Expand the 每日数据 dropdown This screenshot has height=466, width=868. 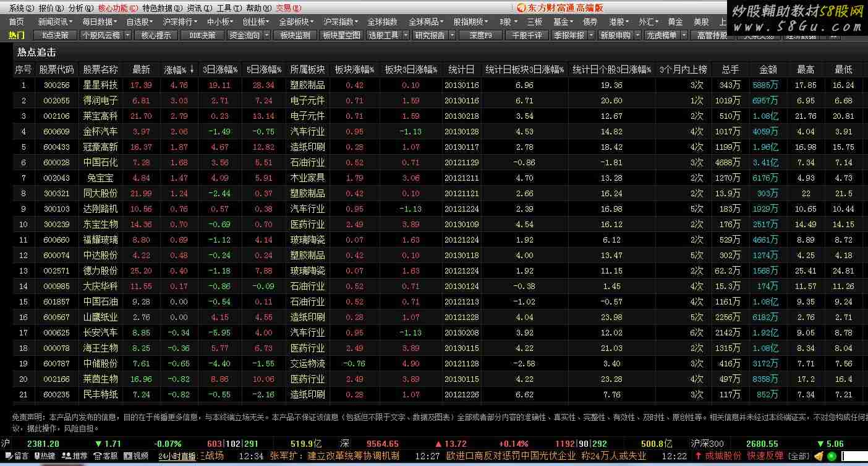(x=100, y=22)
